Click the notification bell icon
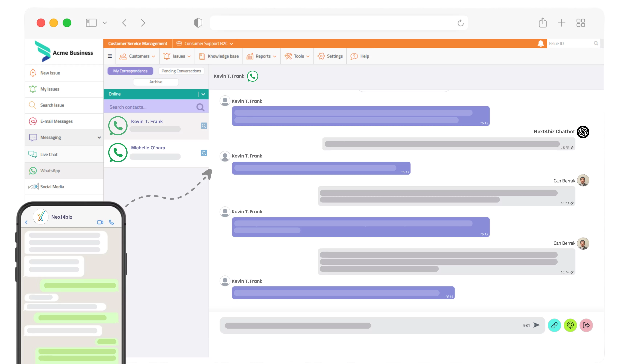The height and width of the screenshot is (364, 630). point(541,43)
